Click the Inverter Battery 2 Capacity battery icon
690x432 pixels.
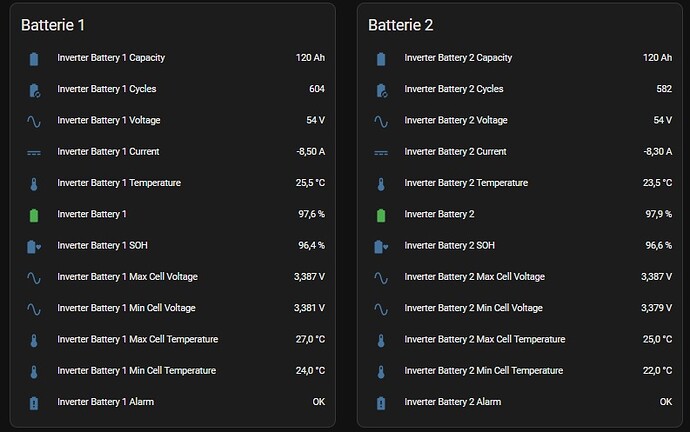pos(381,59)
